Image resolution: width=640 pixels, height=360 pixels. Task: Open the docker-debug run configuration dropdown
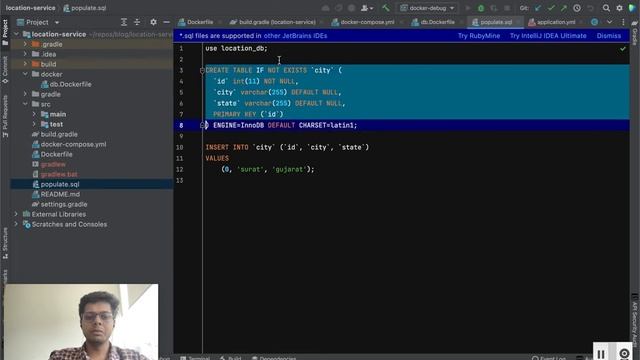tap(427, 8)
